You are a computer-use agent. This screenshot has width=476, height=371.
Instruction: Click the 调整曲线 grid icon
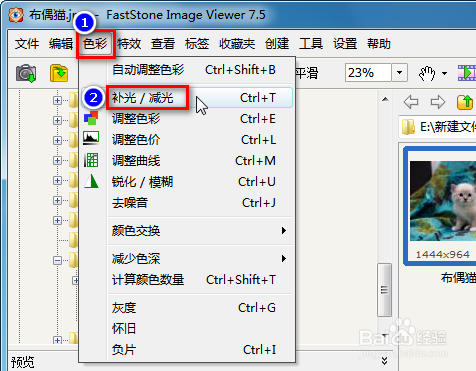91,160
